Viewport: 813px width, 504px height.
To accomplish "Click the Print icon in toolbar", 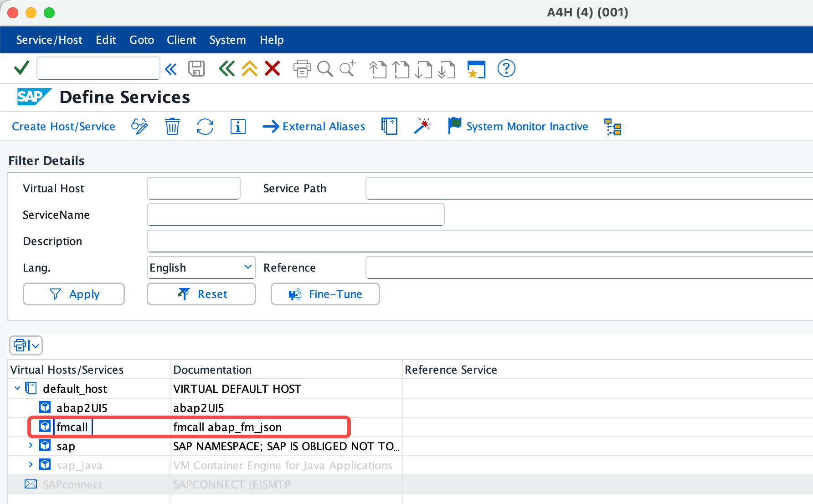I will tap(302, 69).
